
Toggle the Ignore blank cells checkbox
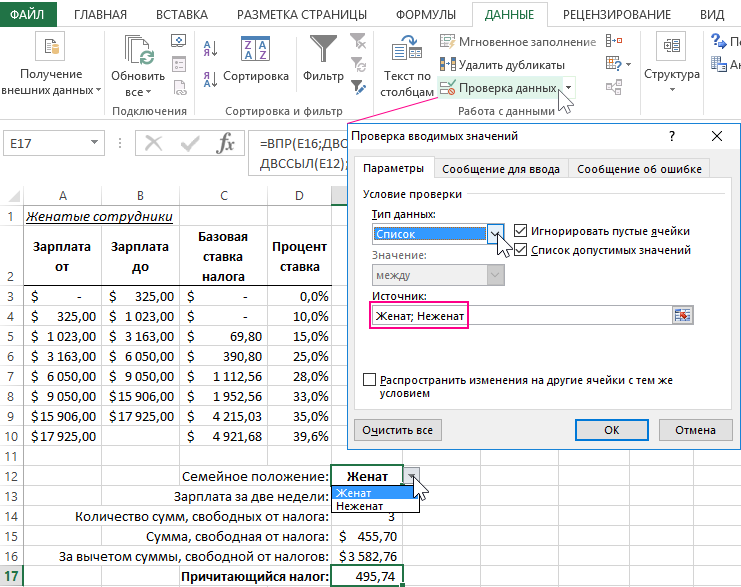pos(520,231)
